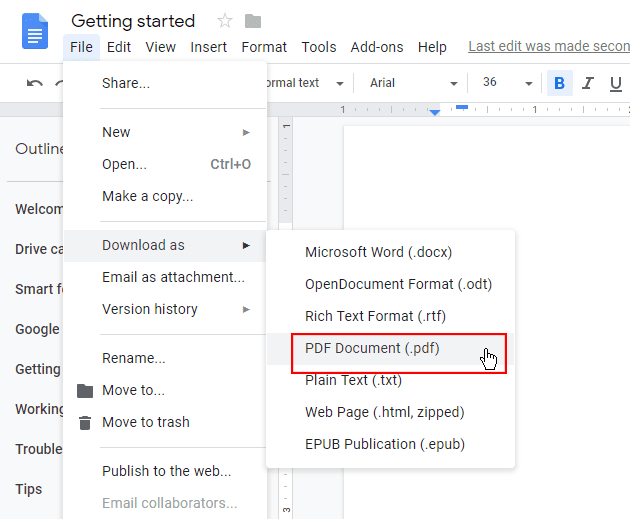Click the move-to-folder icon beside the title
This screenshot has width=630, height=519.
click(x=253, y=21)
